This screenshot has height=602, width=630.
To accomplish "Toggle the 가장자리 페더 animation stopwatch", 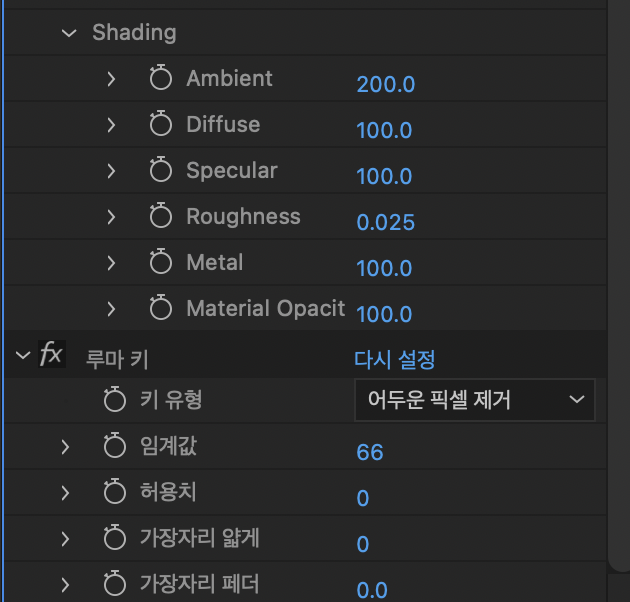I will (x=115, y=583).
